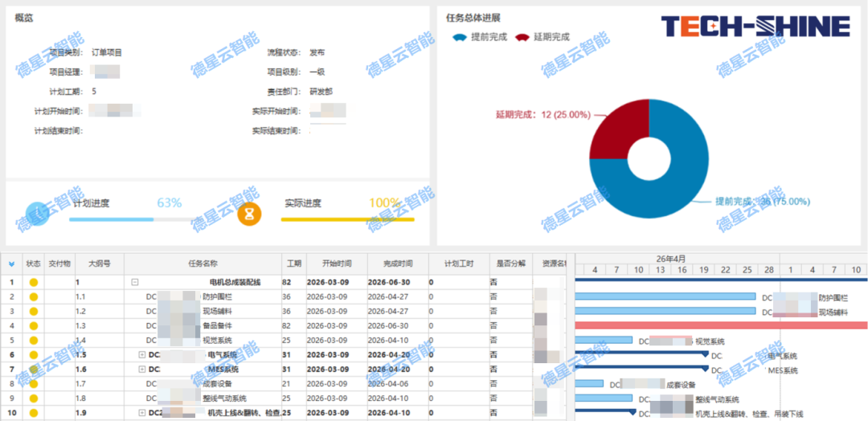Click the 防护围栏 task name cell
Image resolution: width=868 pixels, height=421 pixels.
[x=203, y=297]
